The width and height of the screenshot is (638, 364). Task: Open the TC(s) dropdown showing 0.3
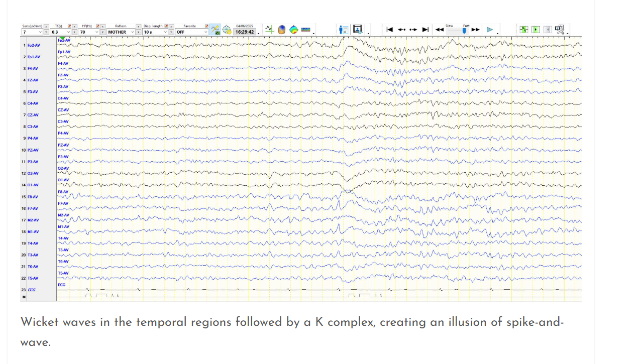[x=61, y=32]
